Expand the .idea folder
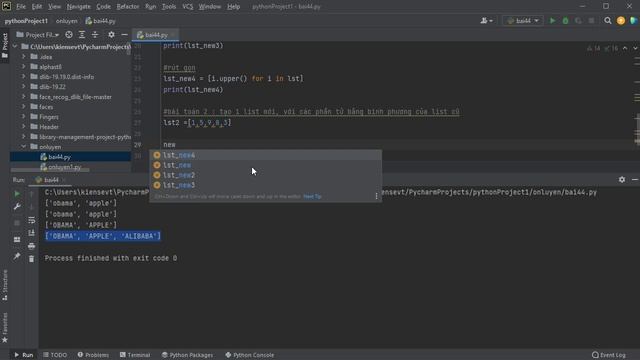This screenshot has height=360, width=640. coord(24,57)
